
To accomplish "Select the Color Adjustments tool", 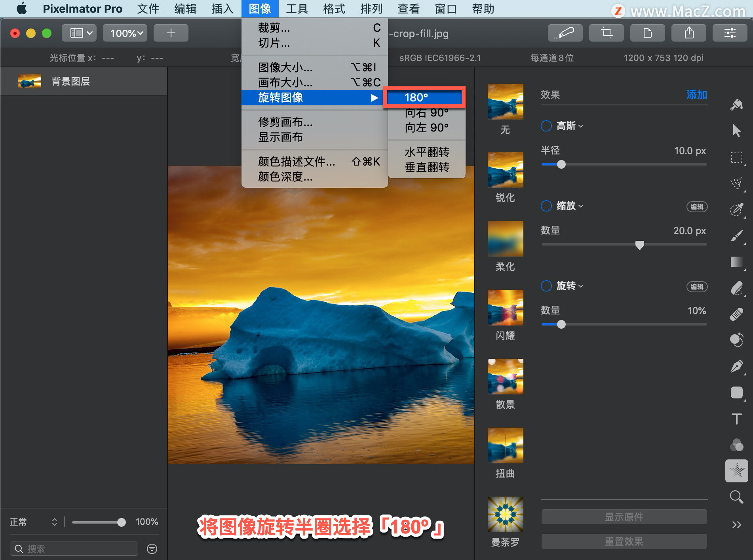I will [736, 340].
